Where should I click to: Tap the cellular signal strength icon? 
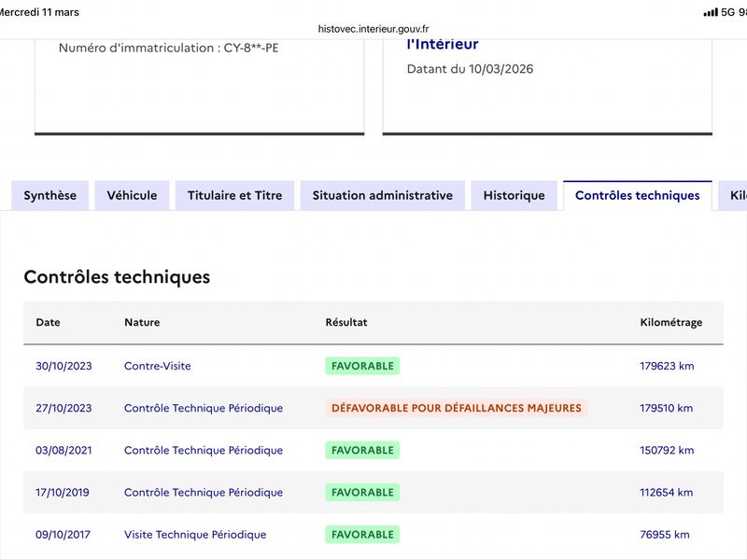tap(711, 12)
